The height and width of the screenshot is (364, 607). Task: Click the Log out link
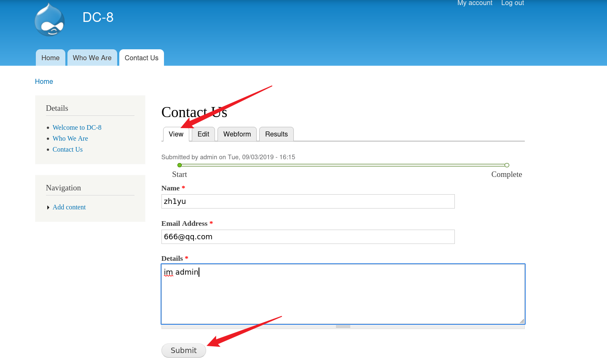tap(512, 3)
